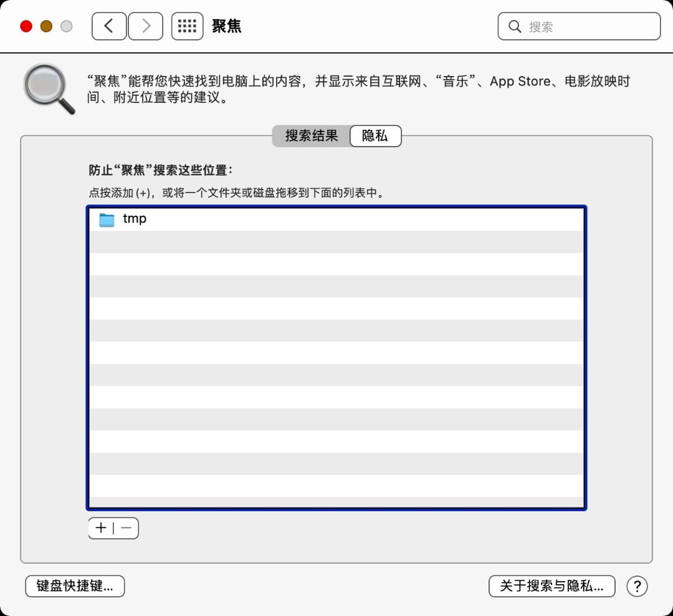
Task: Click the back navigation arrow
Action: click(x=109, y=26)
